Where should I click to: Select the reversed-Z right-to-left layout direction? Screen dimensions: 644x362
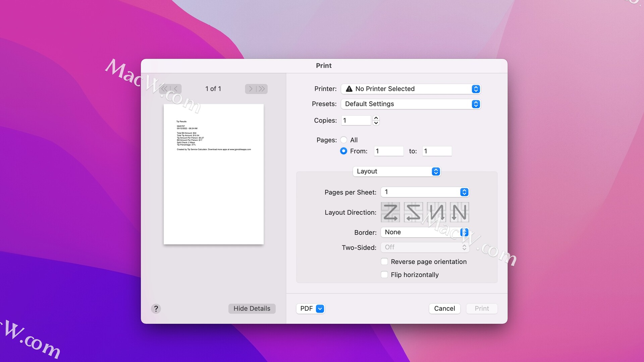(413, 212)
